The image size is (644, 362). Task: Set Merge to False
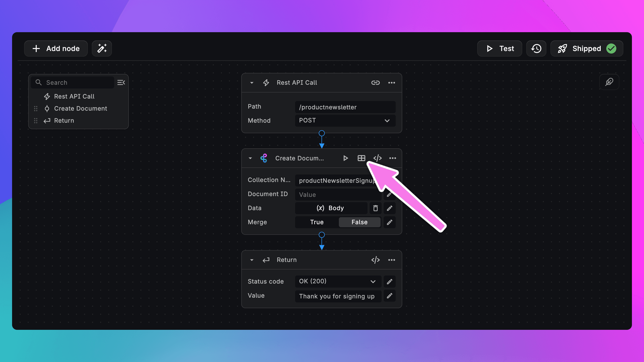(x=359, y=222)
